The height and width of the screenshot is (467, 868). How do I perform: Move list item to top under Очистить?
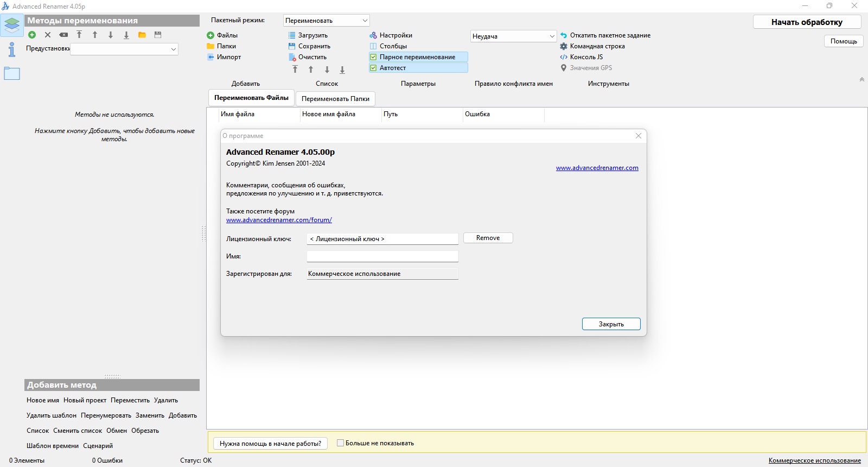(295, 70)
